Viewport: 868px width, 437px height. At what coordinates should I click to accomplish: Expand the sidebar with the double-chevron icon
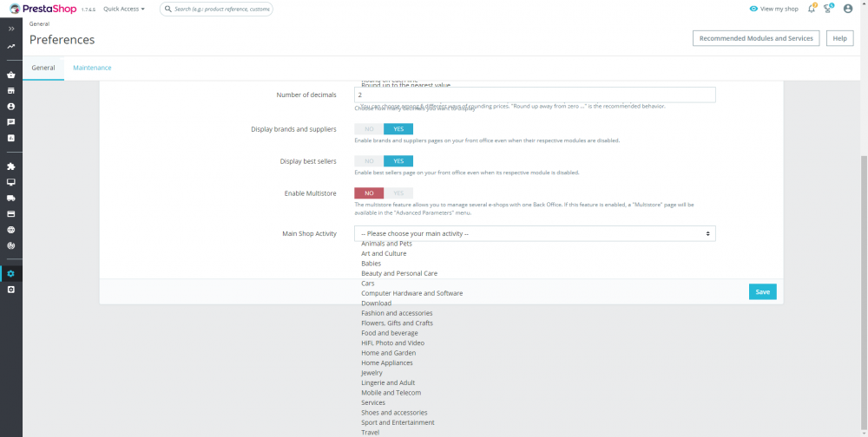tap(11, 29)
